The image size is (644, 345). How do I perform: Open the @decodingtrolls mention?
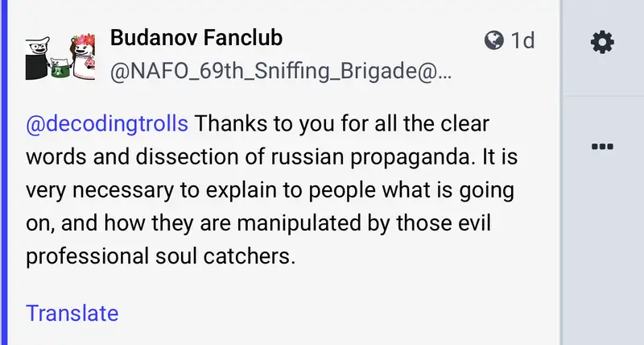pyautogui.click(x=107, y=125)
